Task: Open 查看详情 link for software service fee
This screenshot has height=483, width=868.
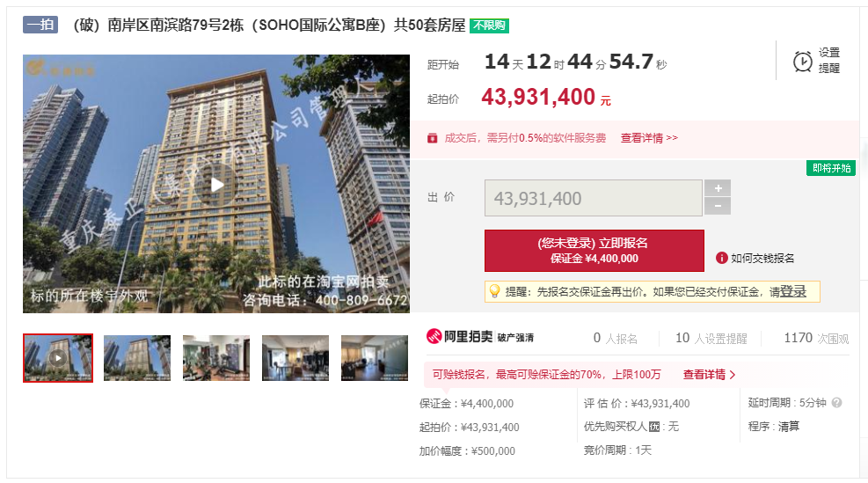Action: click(649, 138)
